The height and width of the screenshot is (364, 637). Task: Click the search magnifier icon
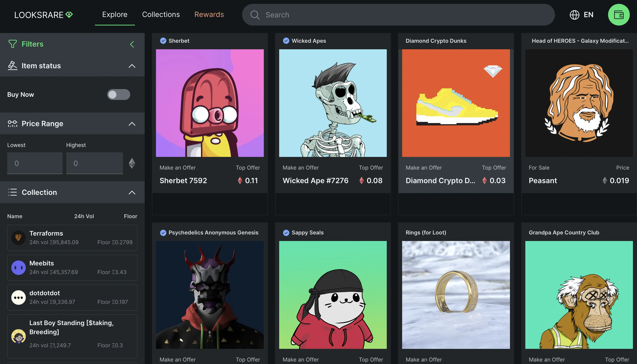(x=255, y=15)
